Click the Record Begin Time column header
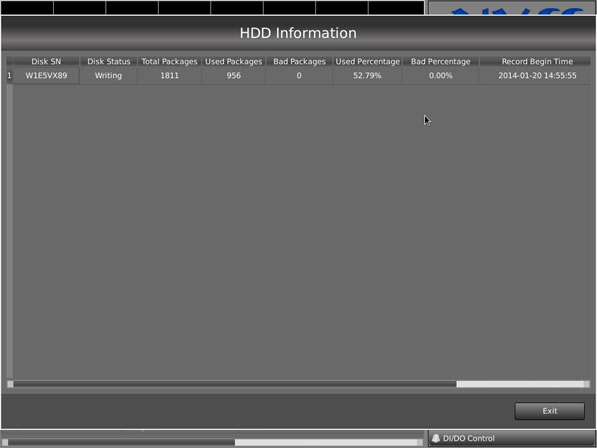Image resolution: width=597 pixels, height=448 pixels. [537, 61]
